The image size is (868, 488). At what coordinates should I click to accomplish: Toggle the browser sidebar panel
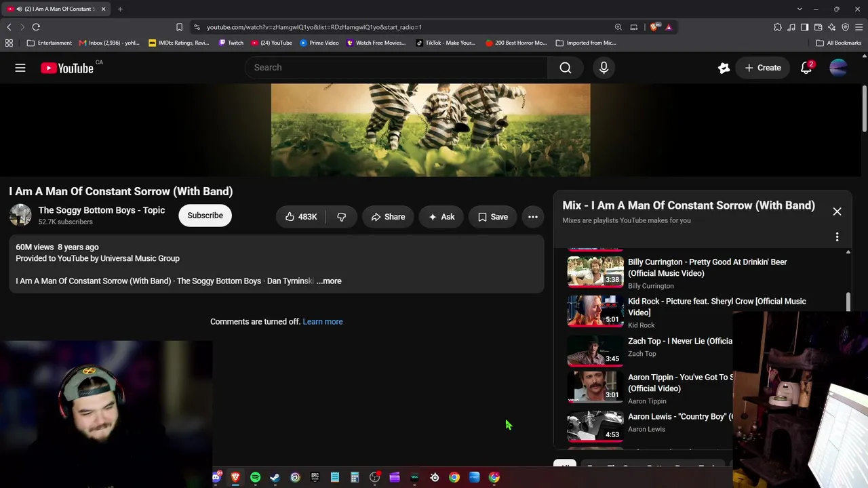(x=804, y=27)
